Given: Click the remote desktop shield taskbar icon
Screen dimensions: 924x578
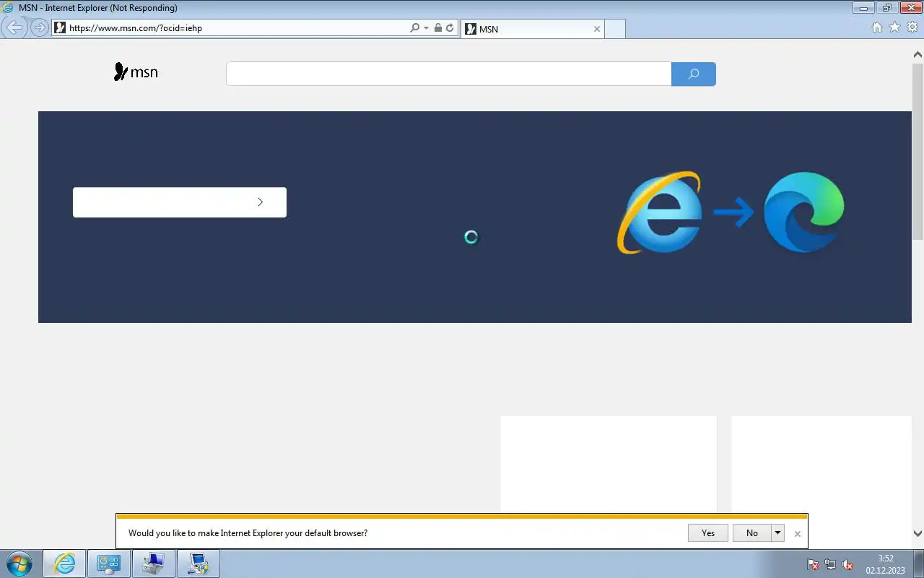Looking at the screenshot, I should 198,564.
